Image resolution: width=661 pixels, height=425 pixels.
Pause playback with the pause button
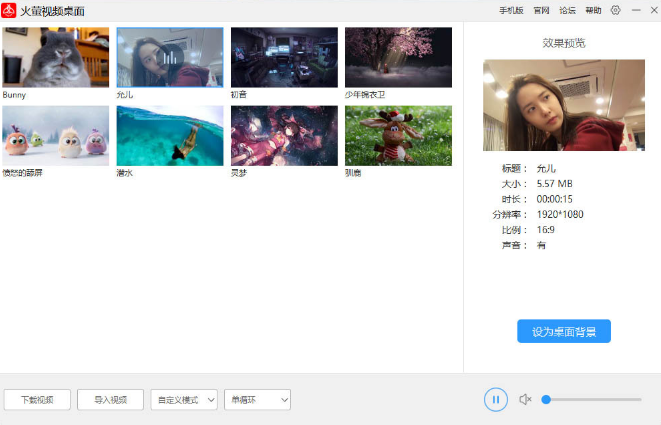pos(496,399)
